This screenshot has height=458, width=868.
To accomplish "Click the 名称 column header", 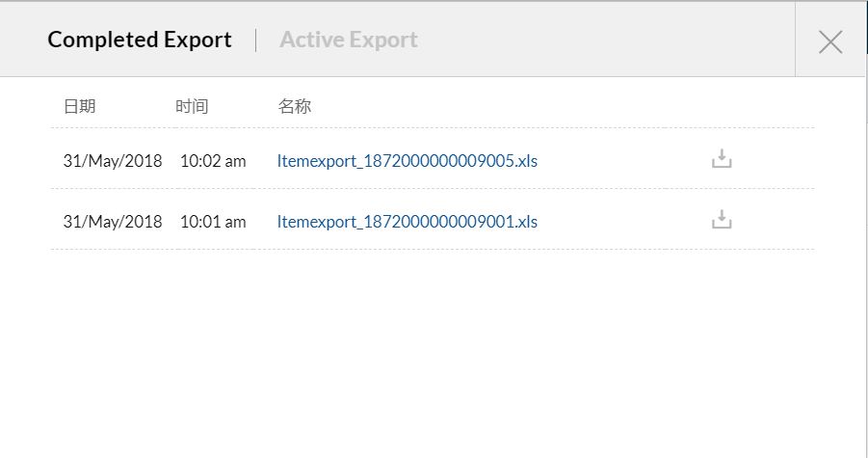I will (x=294, y=106).
